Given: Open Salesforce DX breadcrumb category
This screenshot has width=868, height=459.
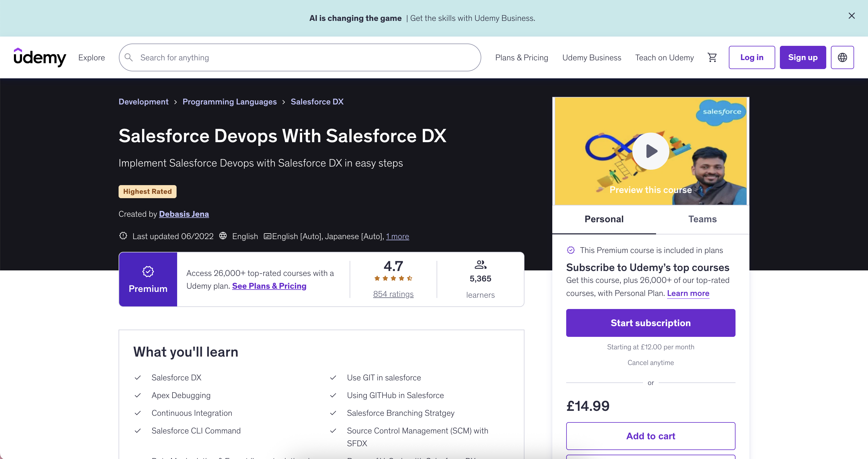Looking at the screenshot, I should coord(317,102).
